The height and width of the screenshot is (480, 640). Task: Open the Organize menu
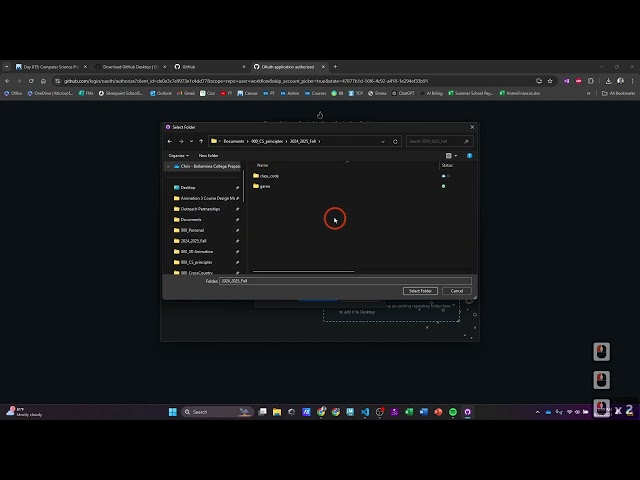coord(179,156)
